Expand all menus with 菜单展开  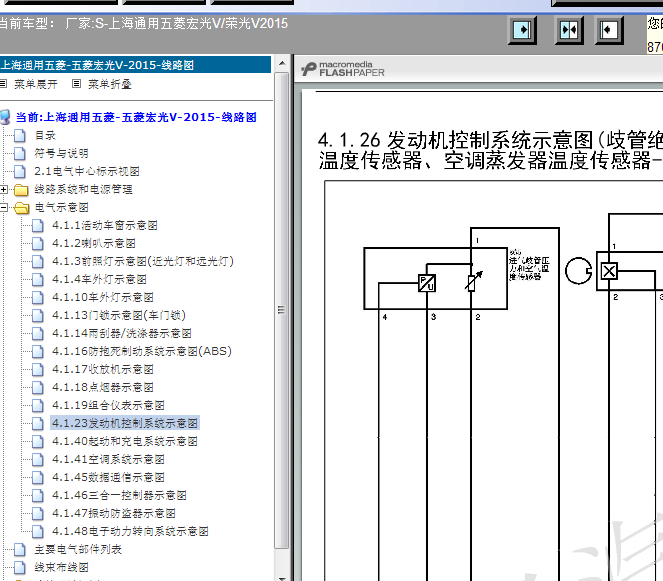[36, 84]
